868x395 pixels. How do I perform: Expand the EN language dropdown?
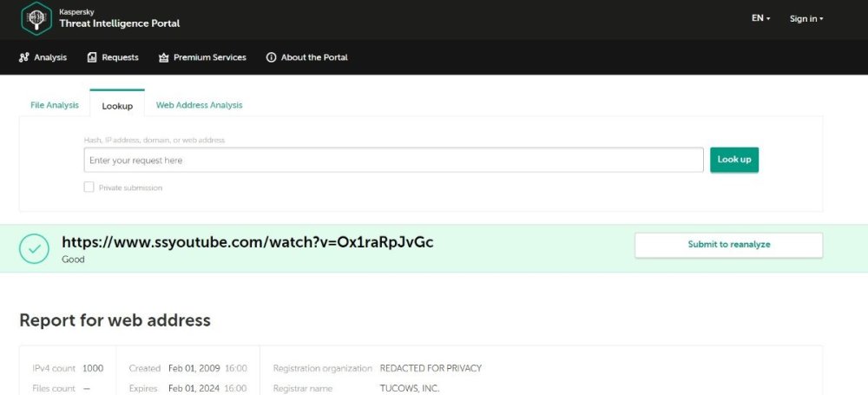click(760, 18)
